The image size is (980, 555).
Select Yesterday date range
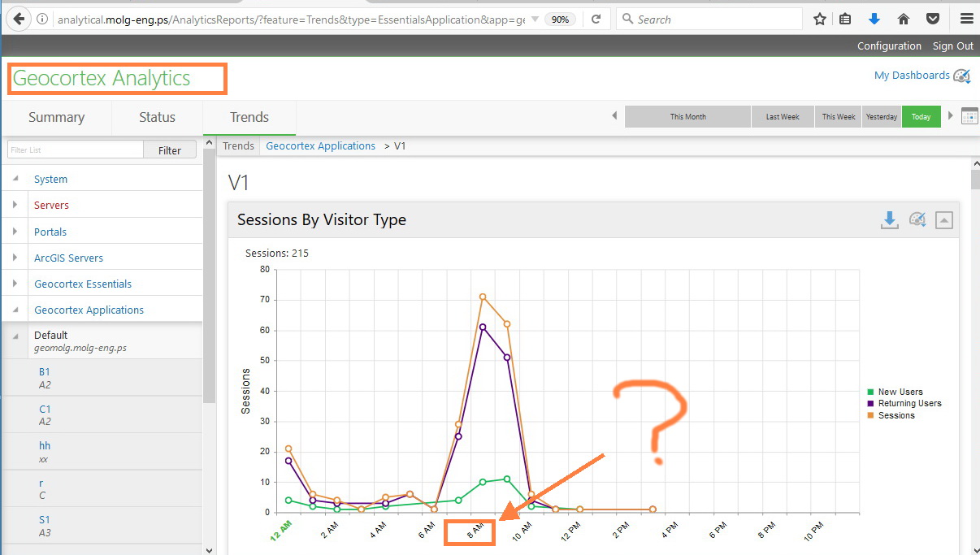point(882,116)
